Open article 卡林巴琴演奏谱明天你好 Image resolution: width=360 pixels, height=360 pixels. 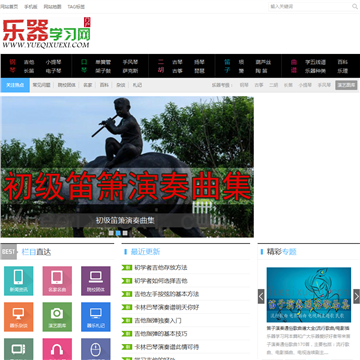click(x=167, y=307)
